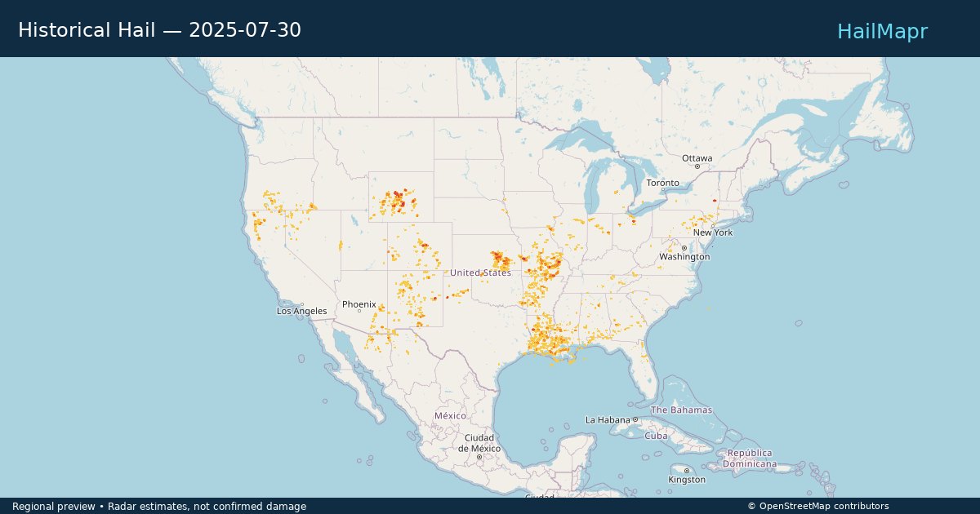980x514 pixels.
Task: Select the New York city label
Action: click(713, 233)
